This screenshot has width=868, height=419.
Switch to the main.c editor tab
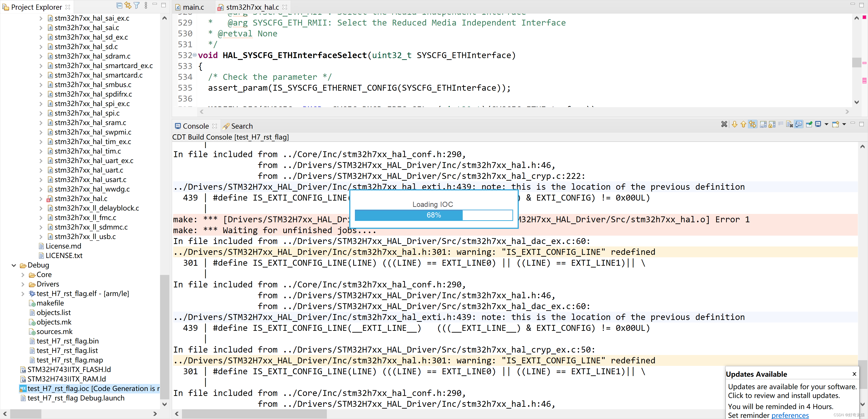tap(193, 7)
